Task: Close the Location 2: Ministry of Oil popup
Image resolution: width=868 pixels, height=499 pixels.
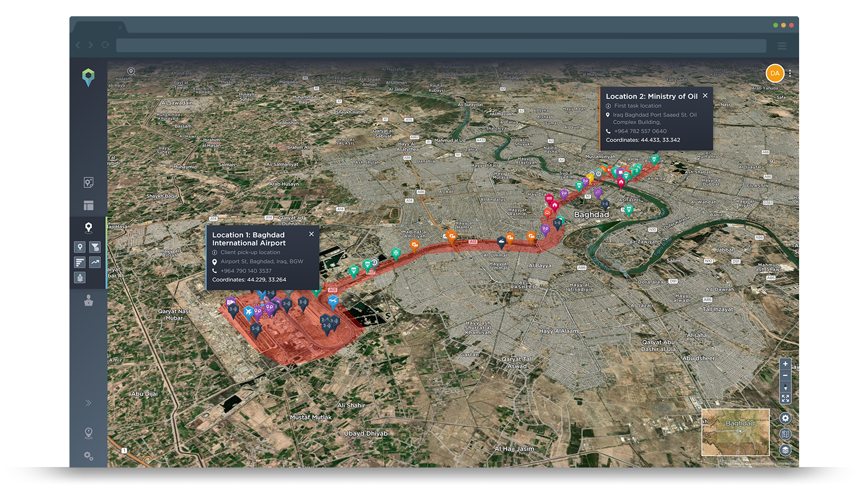Action: tap(705, 95)
